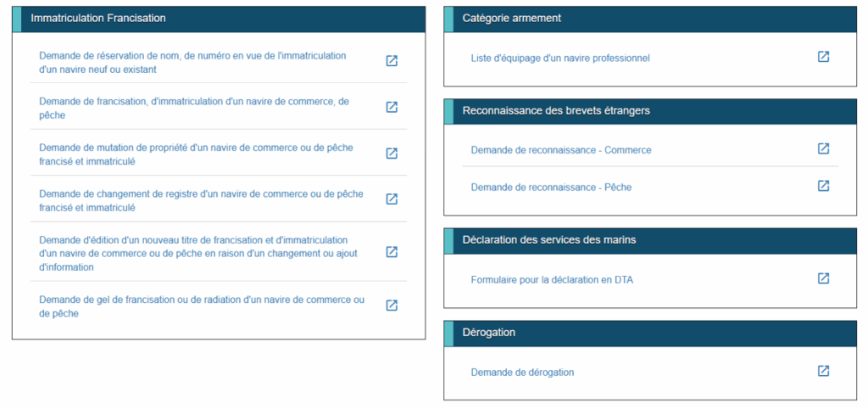Open external icon for déclaration en DTA
Screen dimensions: 868x409
(823, 278)
